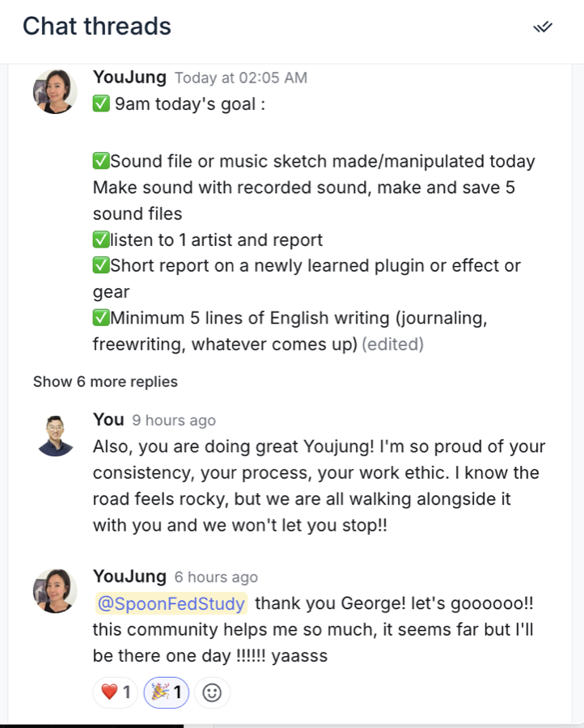This screenshot has height=728, width=584.
Task: Click YouJung's avatar on the top post
Action: click(x=55, y=91)
